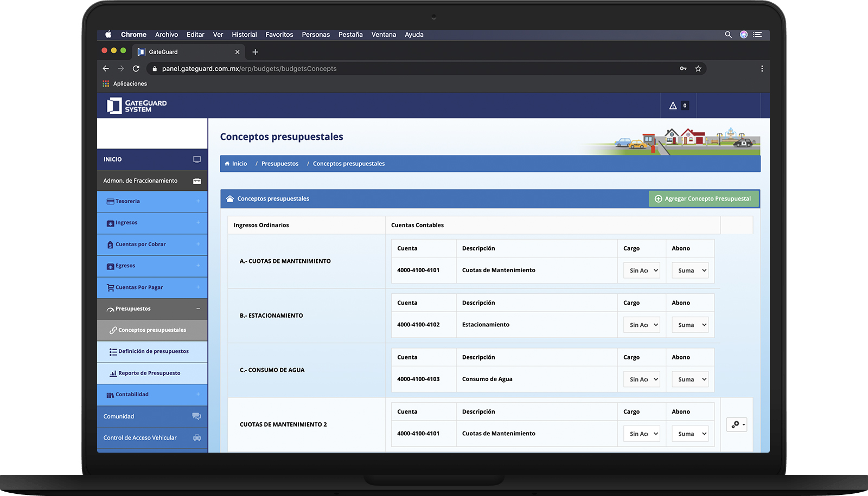
Task: Expand the Ingresos sidebar section
Action: coord(152,223)
